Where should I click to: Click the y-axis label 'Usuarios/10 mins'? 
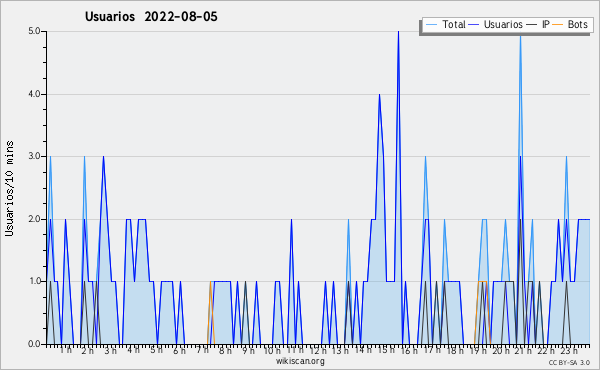[9, 188]
